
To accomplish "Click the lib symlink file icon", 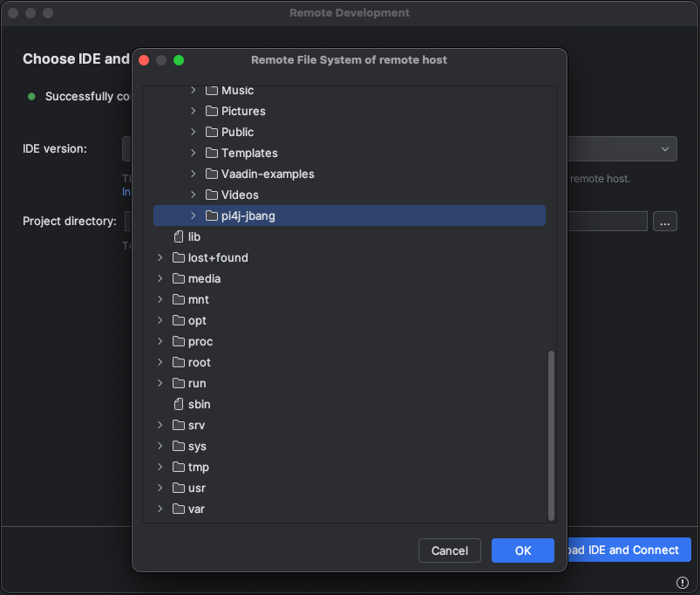I will point(179,236).
